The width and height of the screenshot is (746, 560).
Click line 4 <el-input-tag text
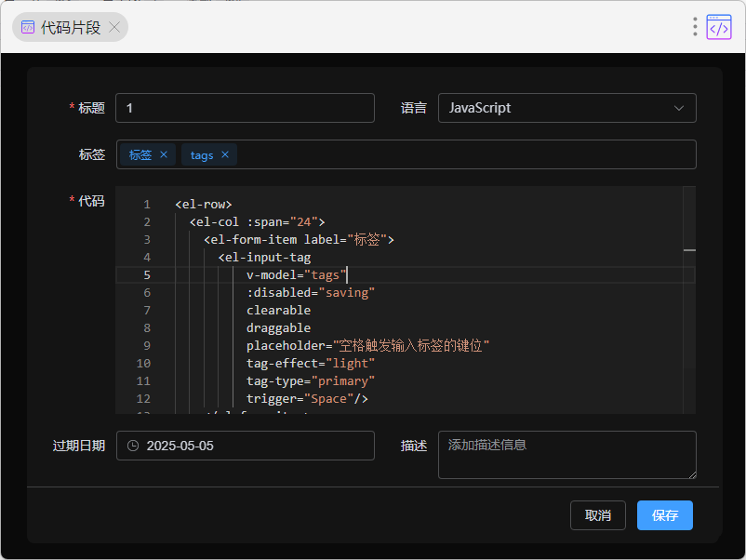pyautogui.click(x=264, y=258)
